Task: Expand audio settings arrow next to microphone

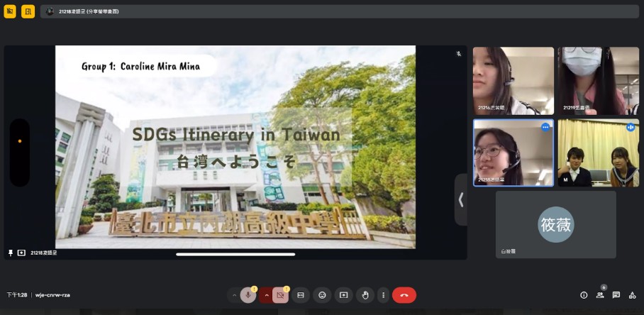Action: click(x=234, y=295)
